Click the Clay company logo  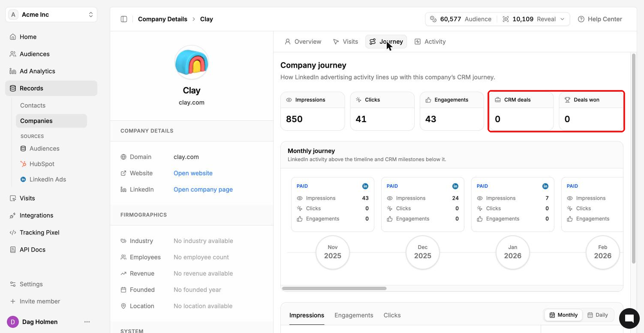pyautogui.click(x=192, y=63)
